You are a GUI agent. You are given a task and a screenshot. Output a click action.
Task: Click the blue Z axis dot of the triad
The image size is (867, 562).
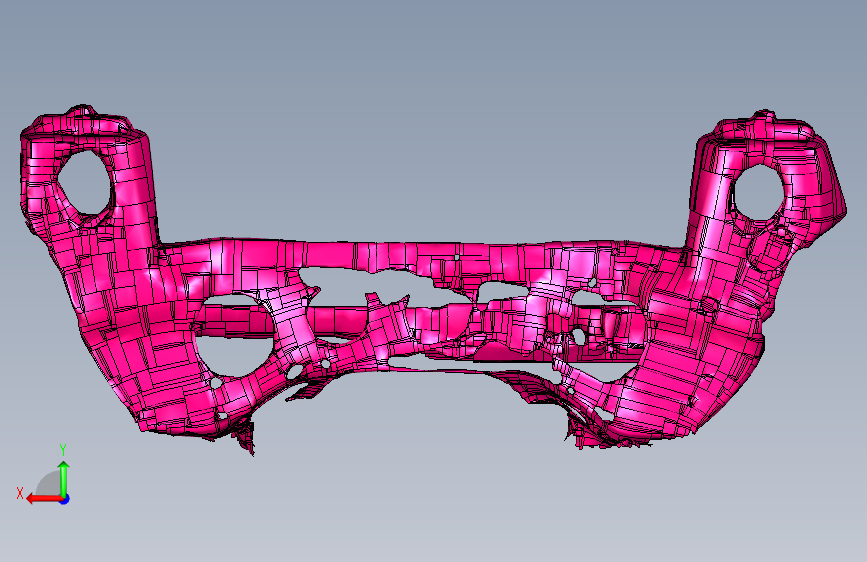(65, 499)
